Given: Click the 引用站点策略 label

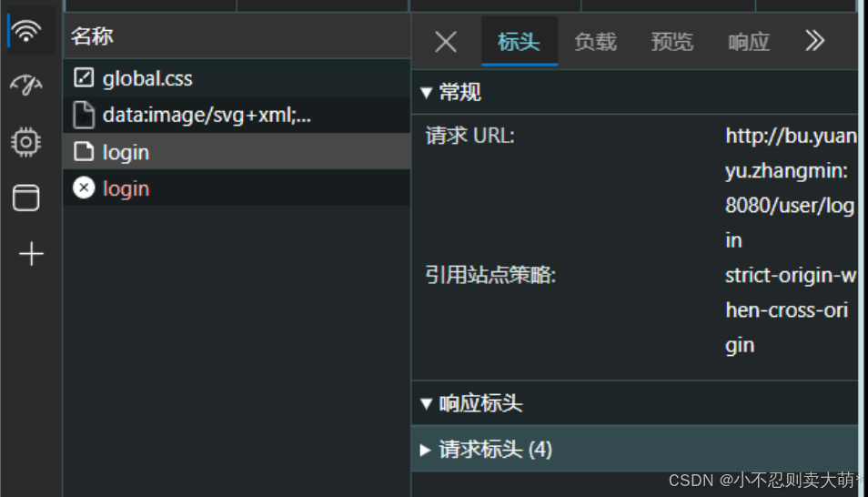Looking at the screenshot, I should pos(490,275).
